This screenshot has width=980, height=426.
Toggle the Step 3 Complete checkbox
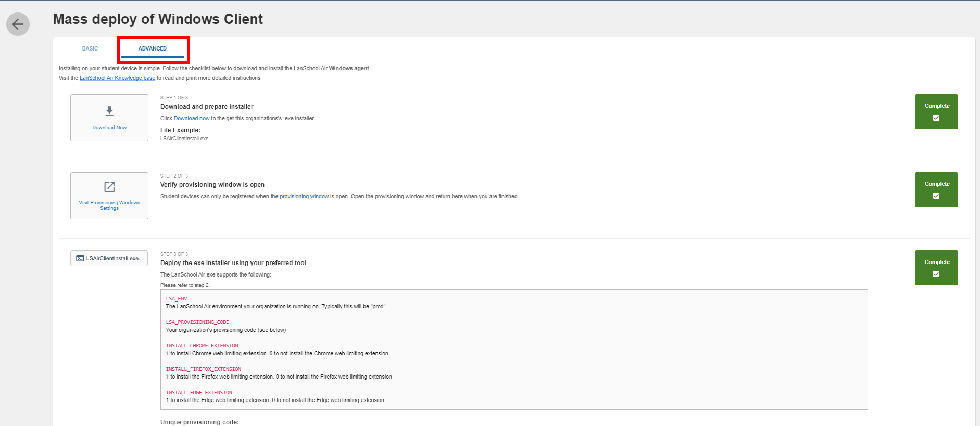click(x=936, y=274)
